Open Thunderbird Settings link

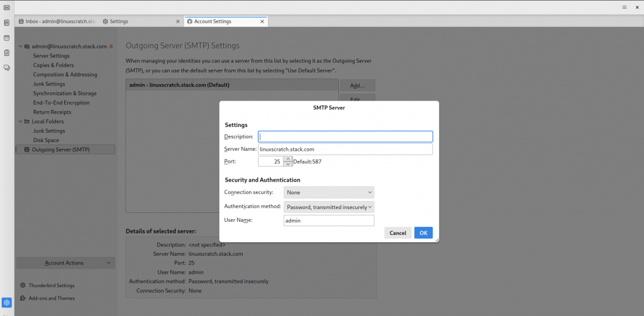click(47, 285)
